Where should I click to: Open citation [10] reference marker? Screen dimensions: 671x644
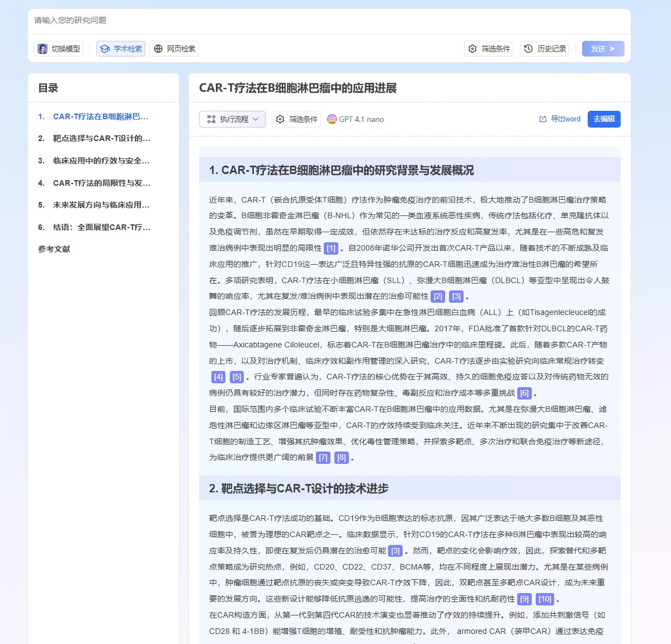(545, 599)
